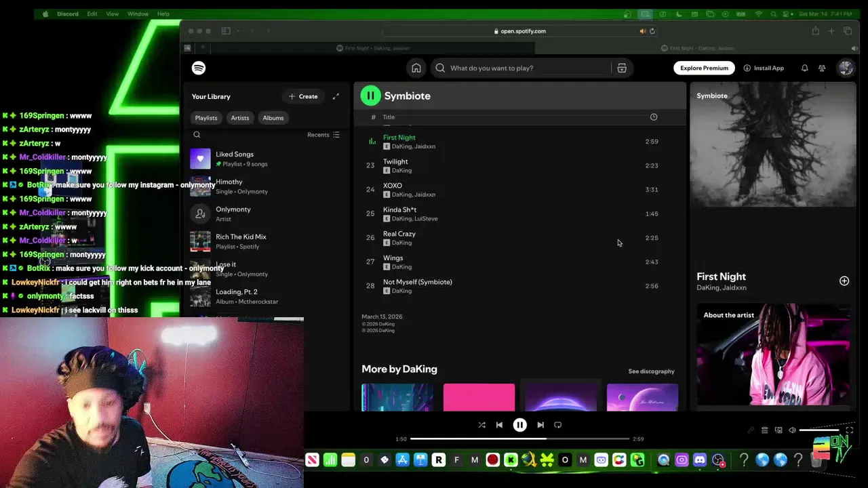Click the search magnifier icon in search bar

point(440,68)
